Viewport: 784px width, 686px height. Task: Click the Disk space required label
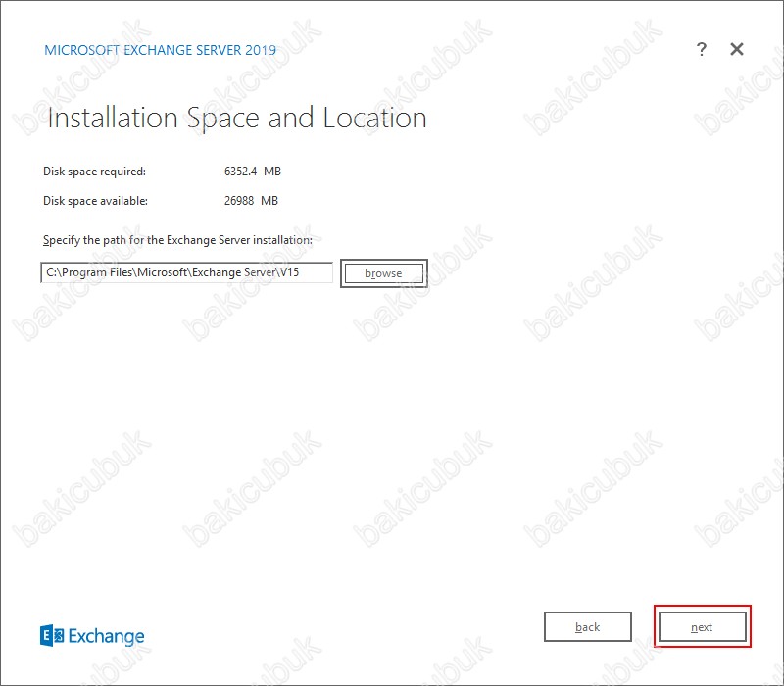94,171
